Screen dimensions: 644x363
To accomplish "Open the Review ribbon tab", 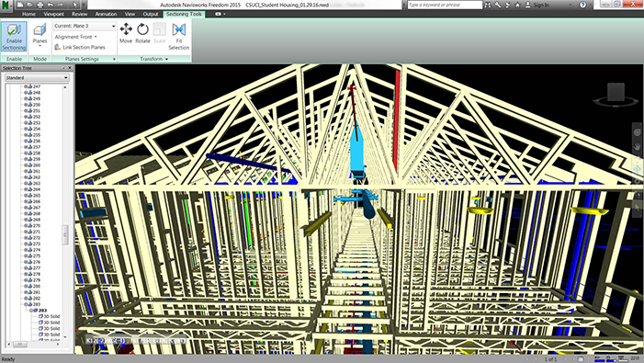I will (79, 14).
